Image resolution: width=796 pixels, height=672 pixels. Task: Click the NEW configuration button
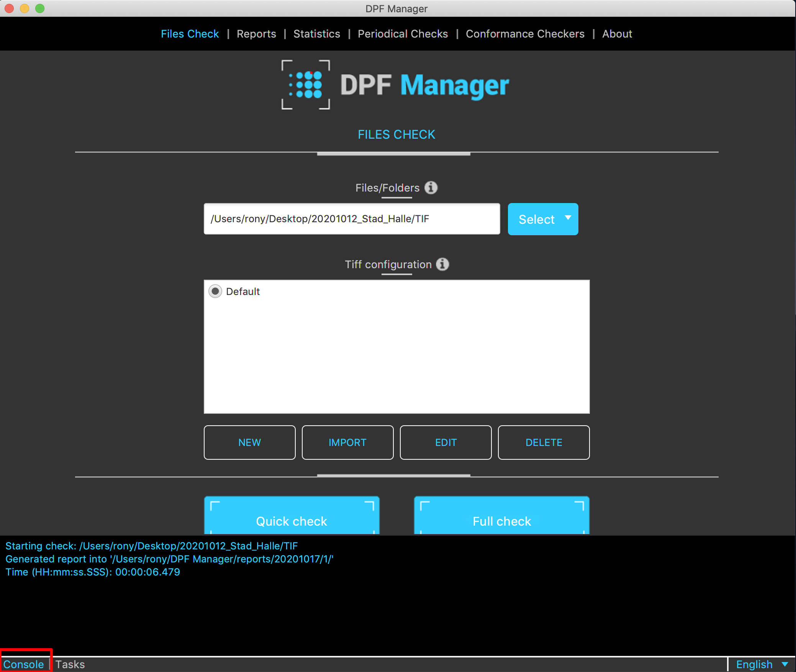click(x=249, y=443)
